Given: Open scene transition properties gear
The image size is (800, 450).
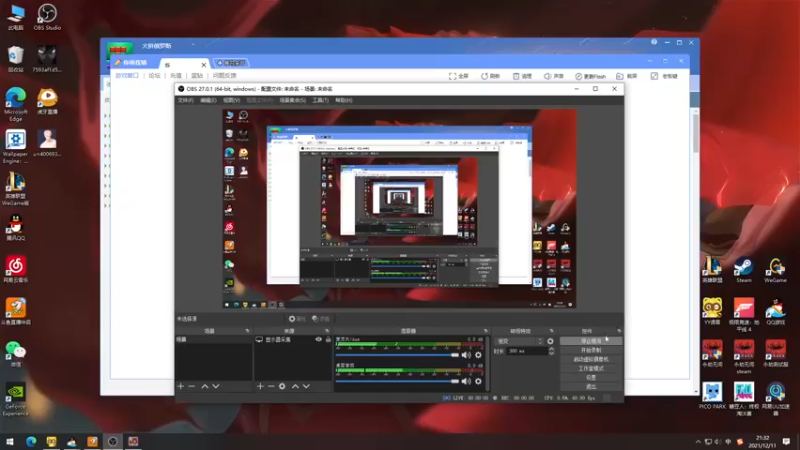Looking at the screenshot, I should point(550,341).
